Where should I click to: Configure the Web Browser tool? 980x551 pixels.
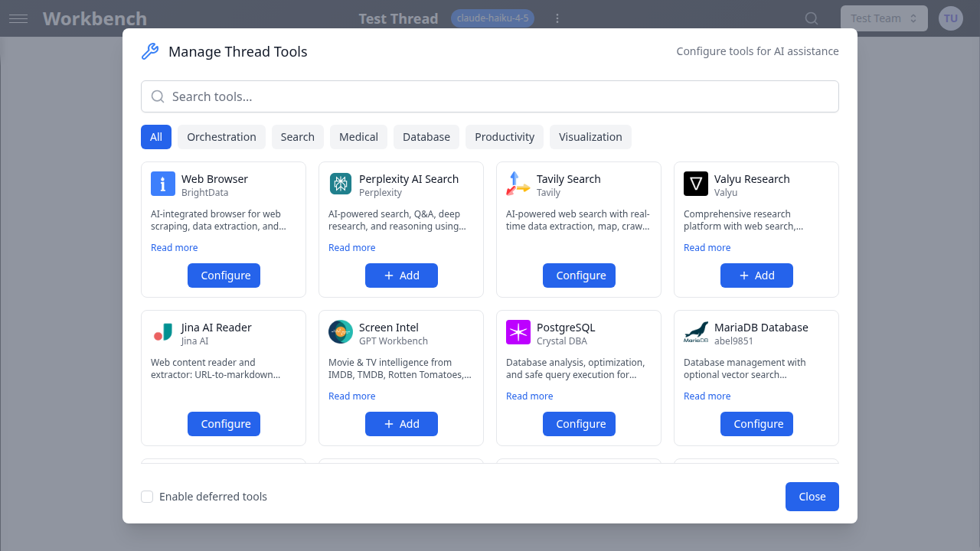point(224,275)
